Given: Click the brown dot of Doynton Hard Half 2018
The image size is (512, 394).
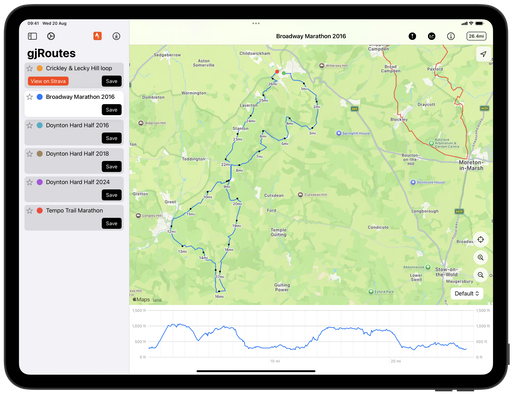Looking at the screenshot, I should [40, 154].
